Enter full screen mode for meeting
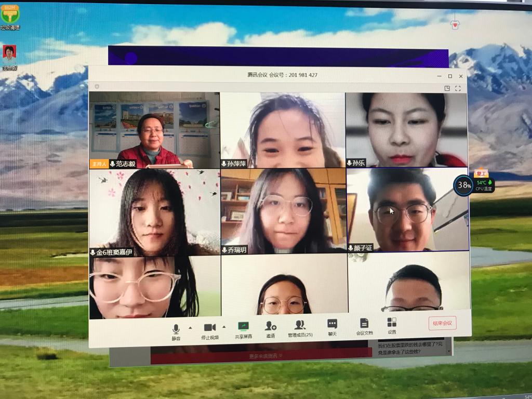This screenshot has height=399, width=532. pyautogui.click(x=458, y=88)
